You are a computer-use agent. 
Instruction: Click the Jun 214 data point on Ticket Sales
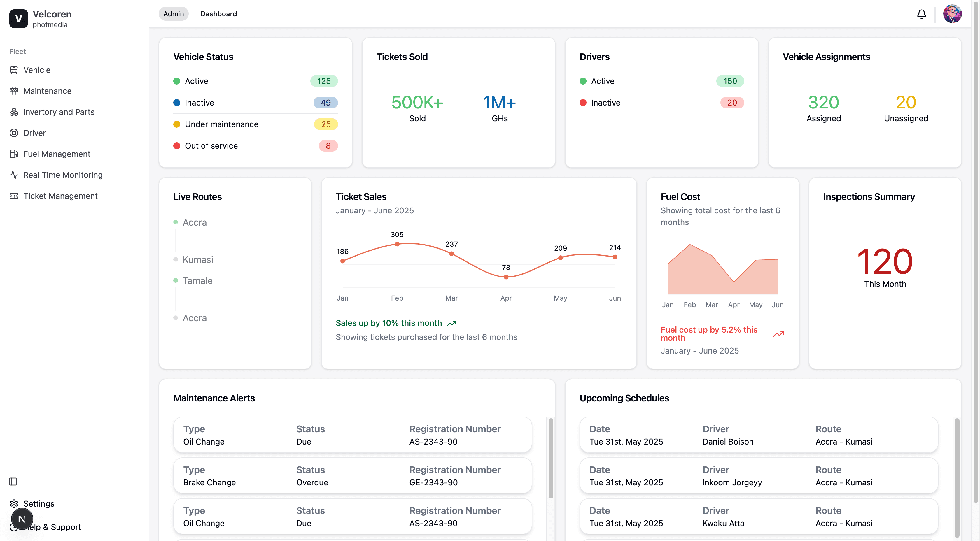[x=615, y=257]
